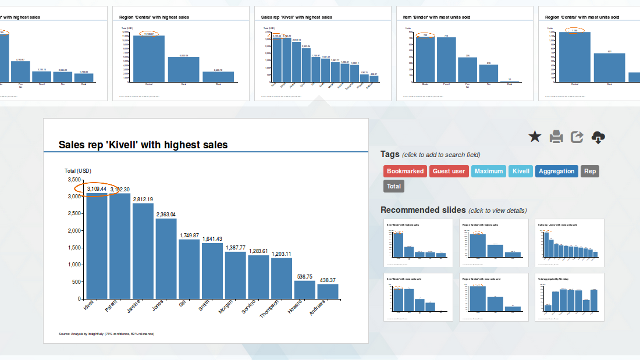Click the source note below the chart
640x360 pixels.
[x=106, y=334]
